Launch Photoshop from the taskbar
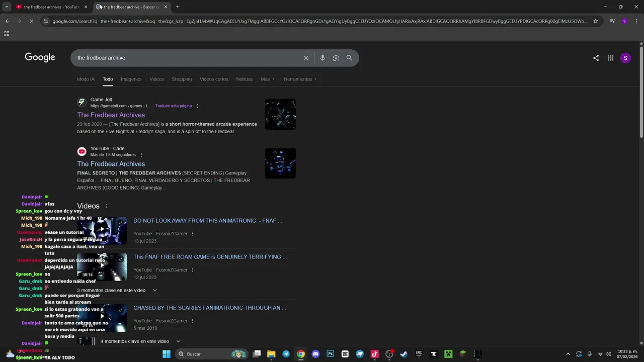This screenshot has height=362, width=644. (330, 354)
